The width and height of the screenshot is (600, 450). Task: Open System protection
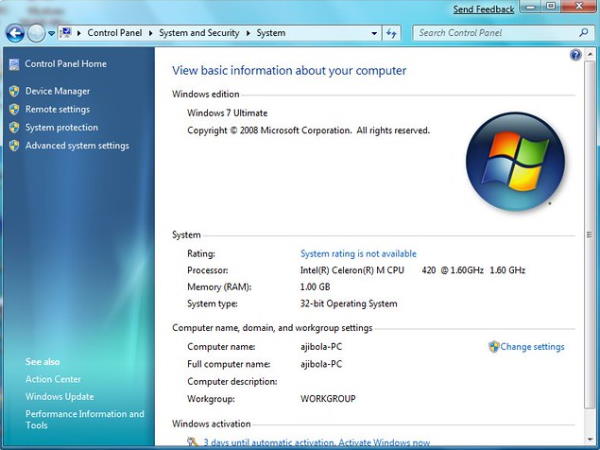pyautogui.click(x=62, y=127)
